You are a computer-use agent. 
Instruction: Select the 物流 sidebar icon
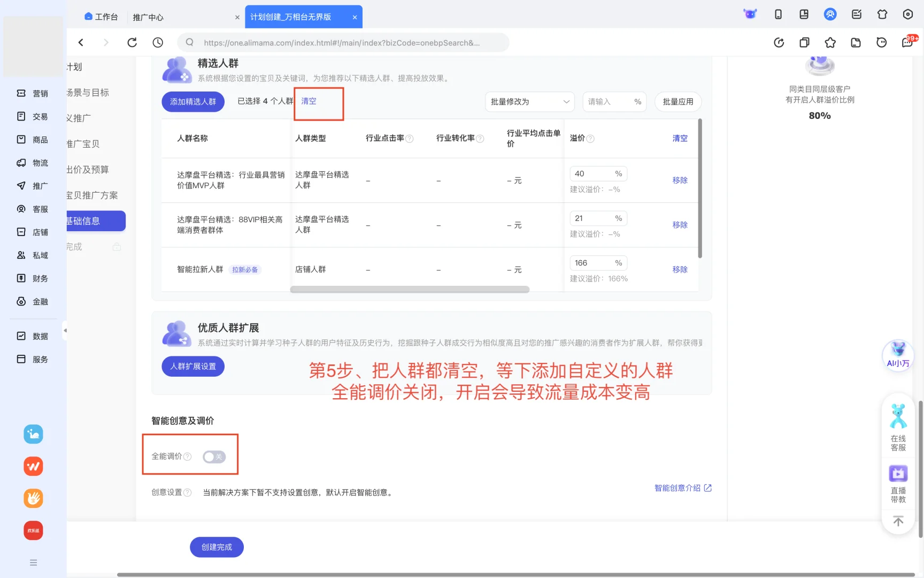click(32, 163)
